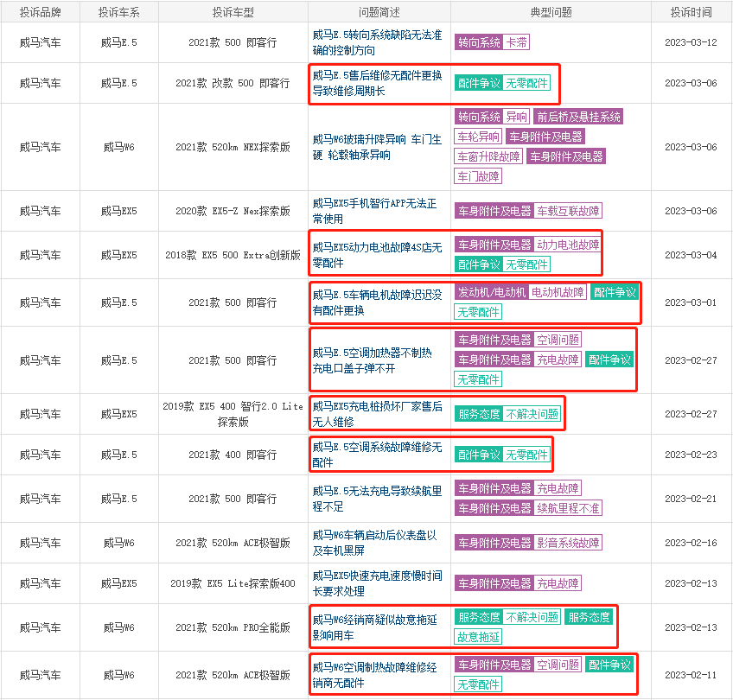Click the 车门故障 tag
733x700 pixels.
pyautogui.click(x=479, y=176)
